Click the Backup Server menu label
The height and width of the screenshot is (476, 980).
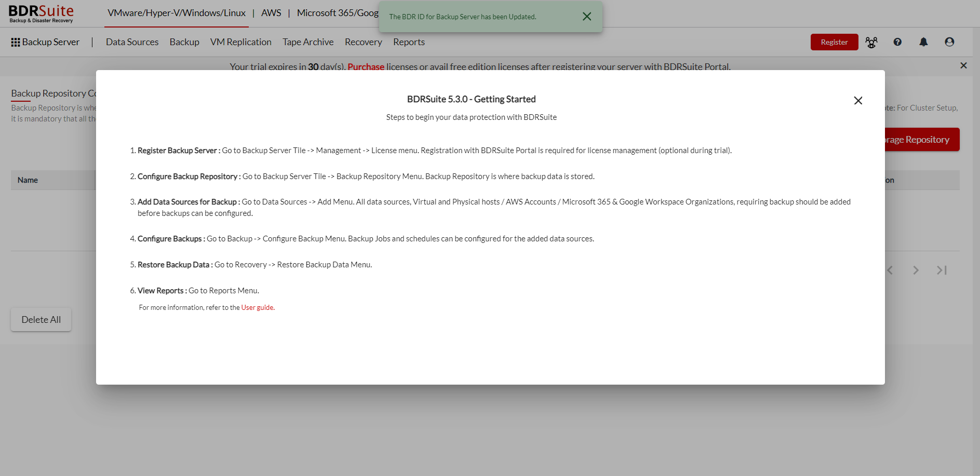pyautogui.click(x=50, y=42)
